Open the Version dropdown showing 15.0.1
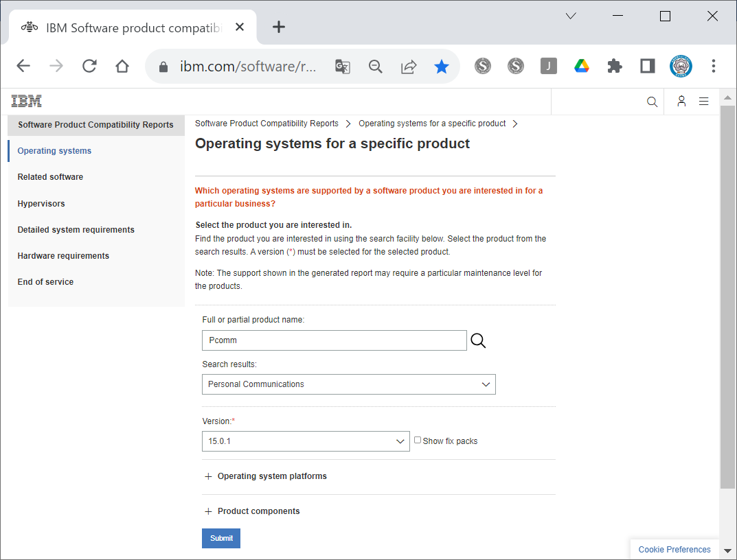Screen dimensions: 737x560 click(x=306, y=441)
